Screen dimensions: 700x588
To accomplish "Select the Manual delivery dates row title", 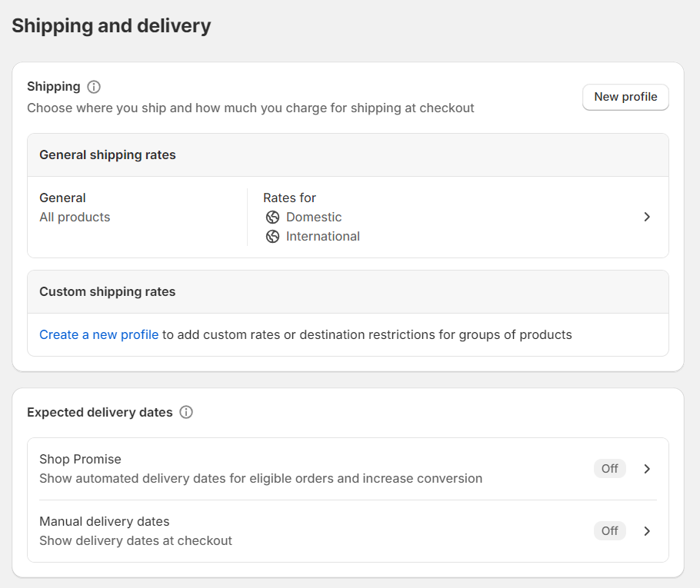I will tap(104, 521).
